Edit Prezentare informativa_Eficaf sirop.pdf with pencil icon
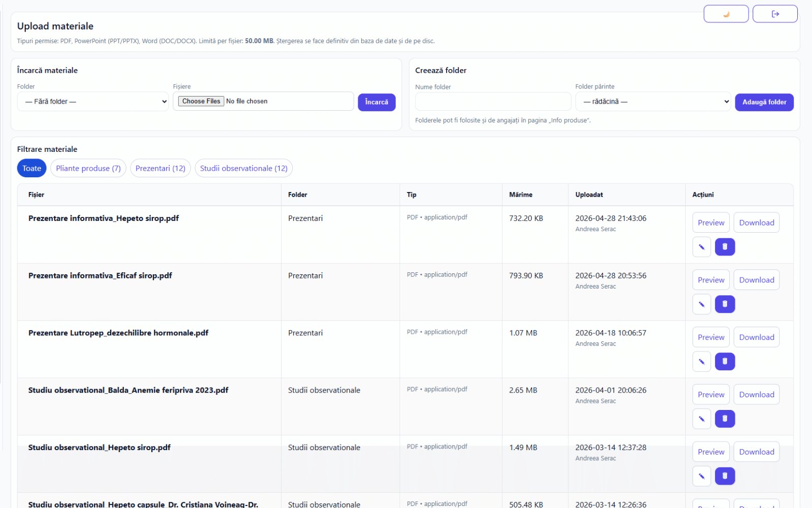The image size is (812, 508). coord(701,304)
